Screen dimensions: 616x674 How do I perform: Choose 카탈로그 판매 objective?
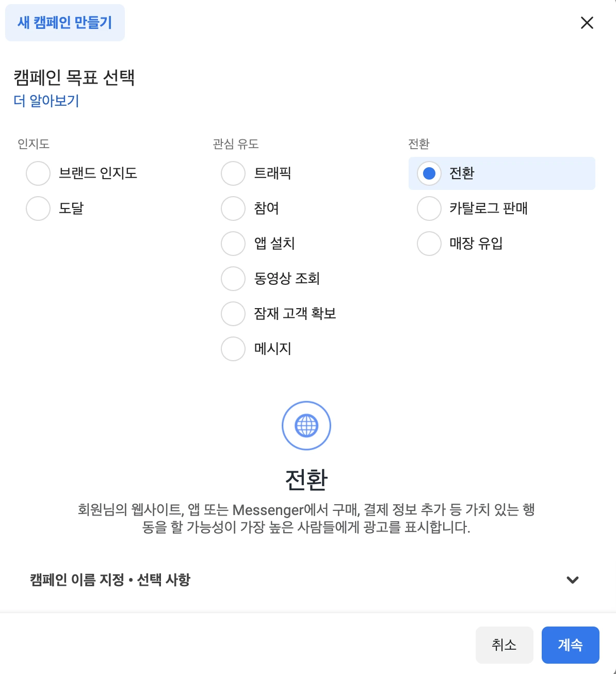tap(429, 208)
